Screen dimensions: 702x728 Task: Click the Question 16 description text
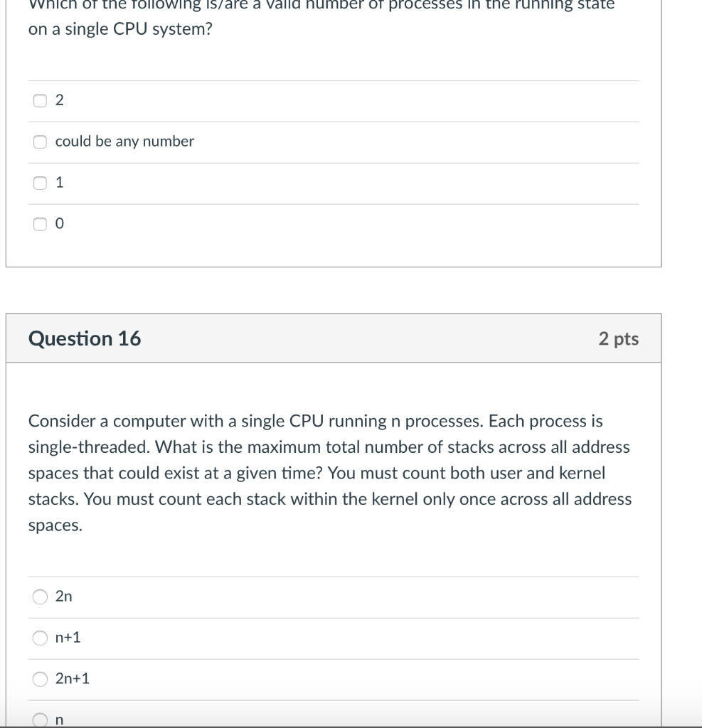coord(329,473)
